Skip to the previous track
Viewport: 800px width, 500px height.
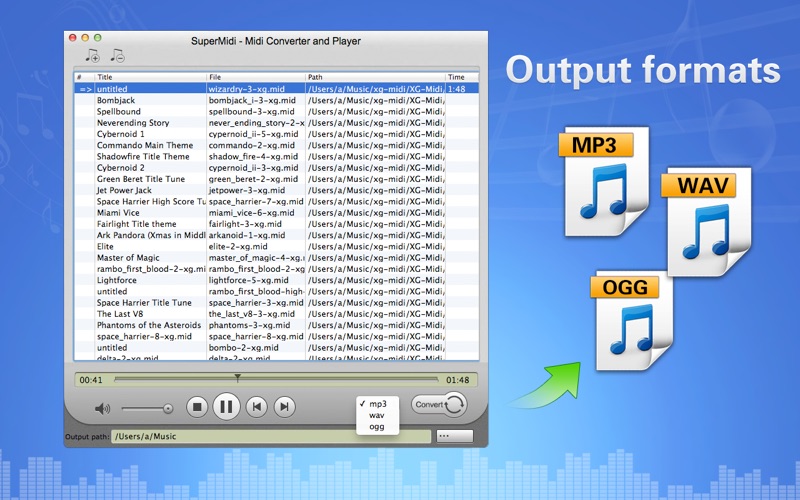(x=257, y=407)
